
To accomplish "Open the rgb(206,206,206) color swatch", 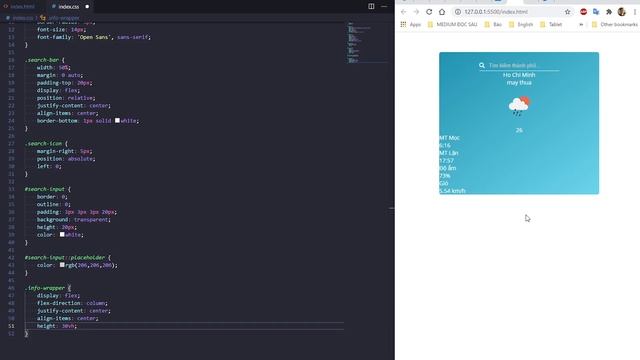I will [62, 265].
